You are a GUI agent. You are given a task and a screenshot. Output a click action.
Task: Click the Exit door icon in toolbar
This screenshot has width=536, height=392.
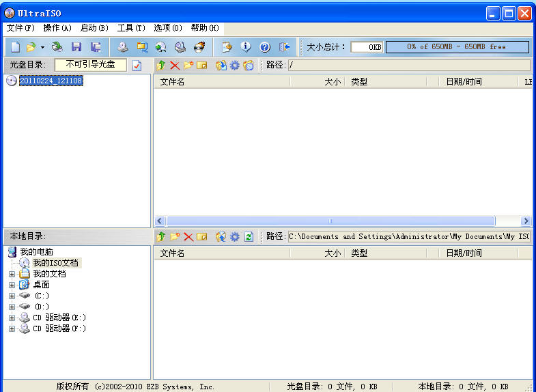click(285, 47)
